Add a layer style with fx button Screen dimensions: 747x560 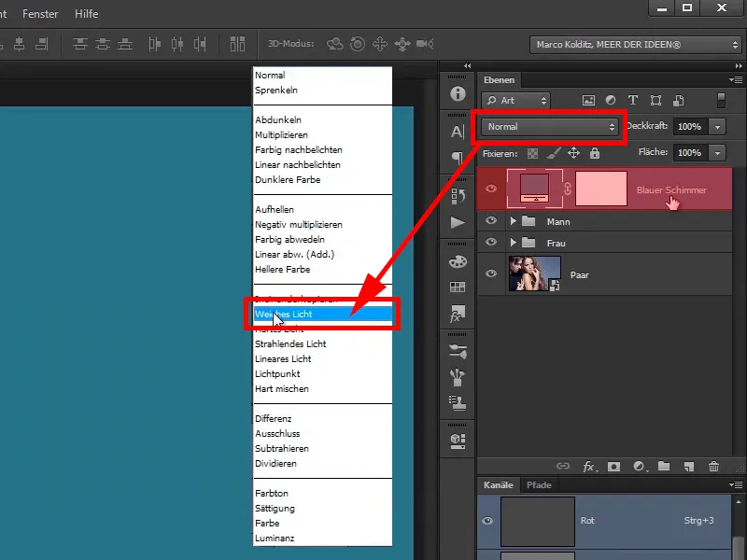coord(590,466)
